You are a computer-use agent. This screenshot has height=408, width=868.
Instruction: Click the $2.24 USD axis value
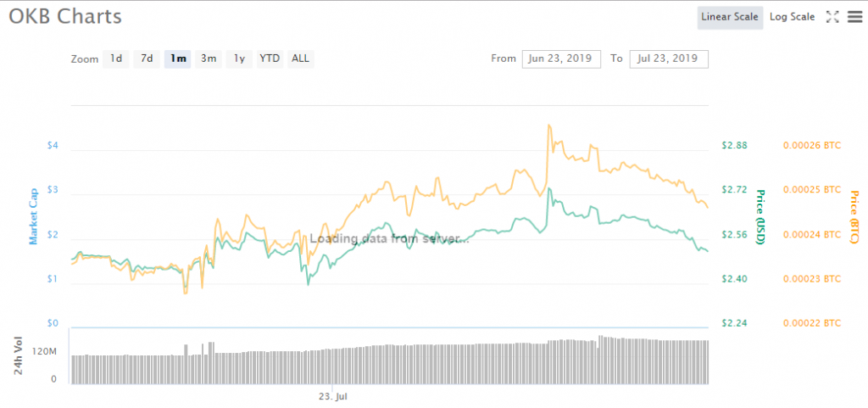[x=735, y=323]
